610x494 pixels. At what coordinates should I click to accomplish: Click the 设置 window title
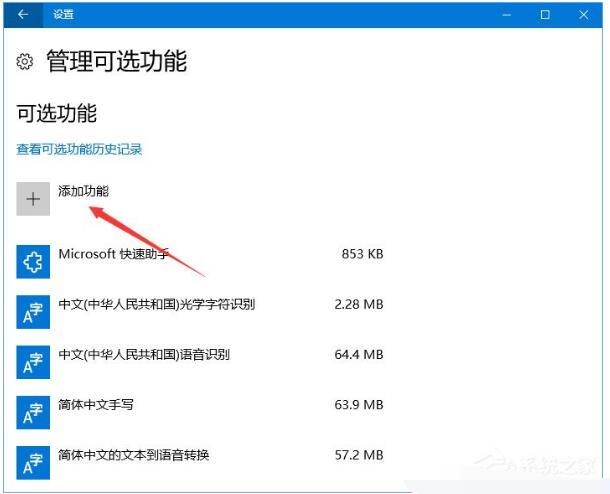tap(63, 15)
